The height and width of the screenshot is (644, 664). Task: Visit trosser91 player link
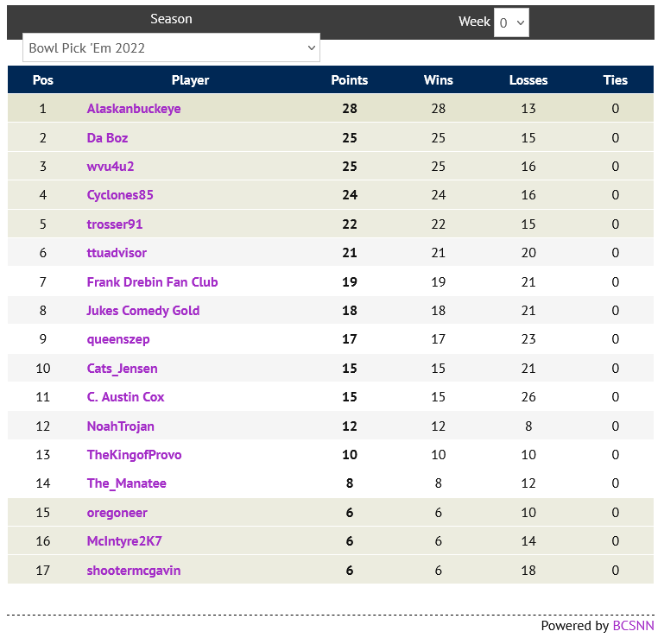(x=115, y=224)
